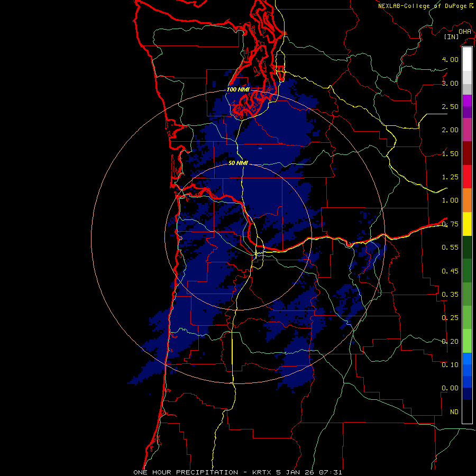Click the 3.00 legend value
This screenshot has width=476, height=476.
coord(450,83)
